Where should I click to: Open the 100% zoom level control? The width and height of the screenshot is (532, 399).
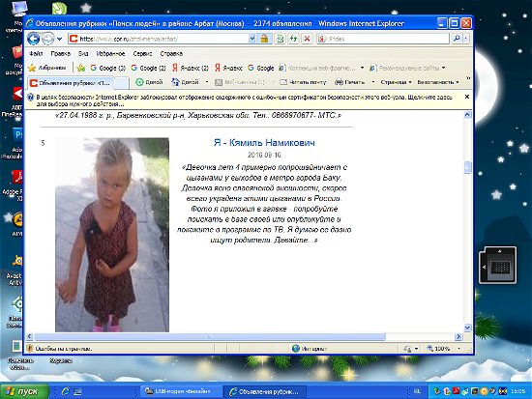tap(443, 349)
